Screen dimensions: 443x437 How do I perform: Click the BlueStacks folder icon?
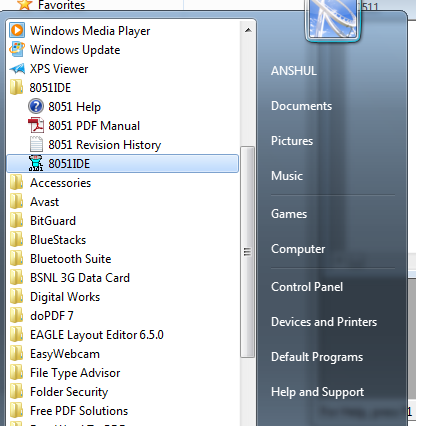16,239
